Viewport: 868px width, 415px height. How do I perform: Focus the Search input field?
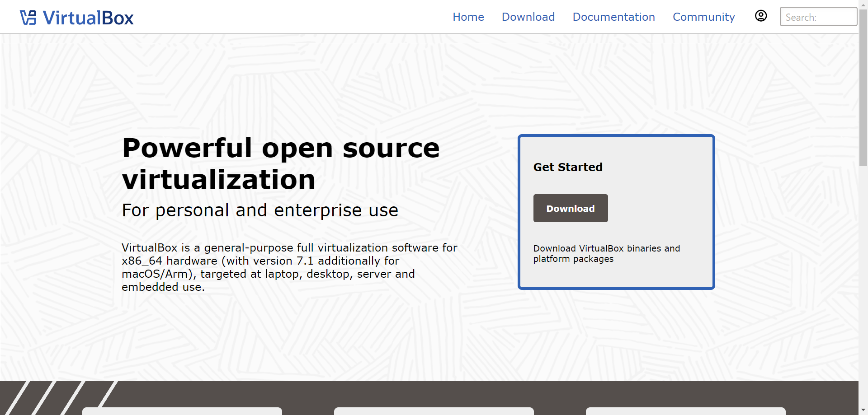818,17
